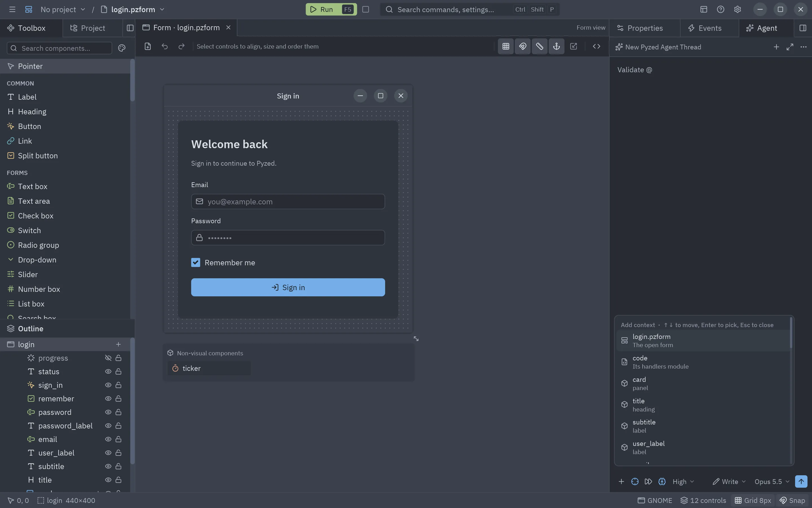Click the stop square next to Run
The width and height of the screenshot is (812, 508).
pos(366,9)
